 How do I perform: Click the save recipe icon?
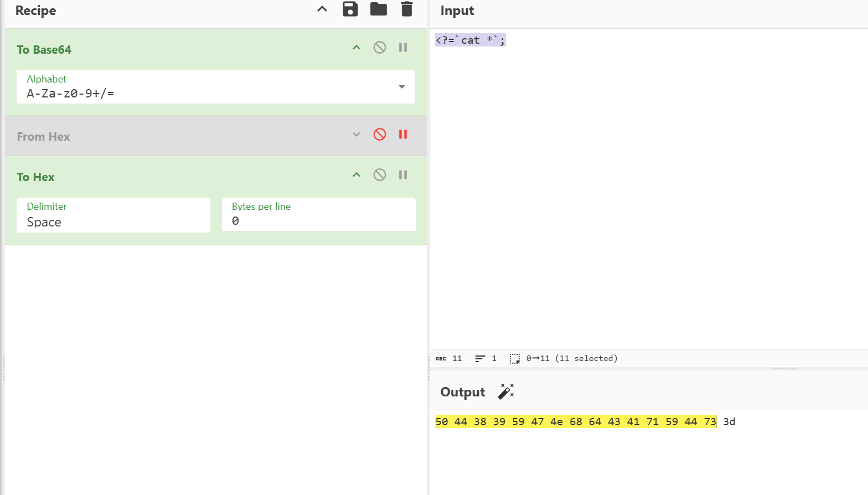tap(350, 9)
